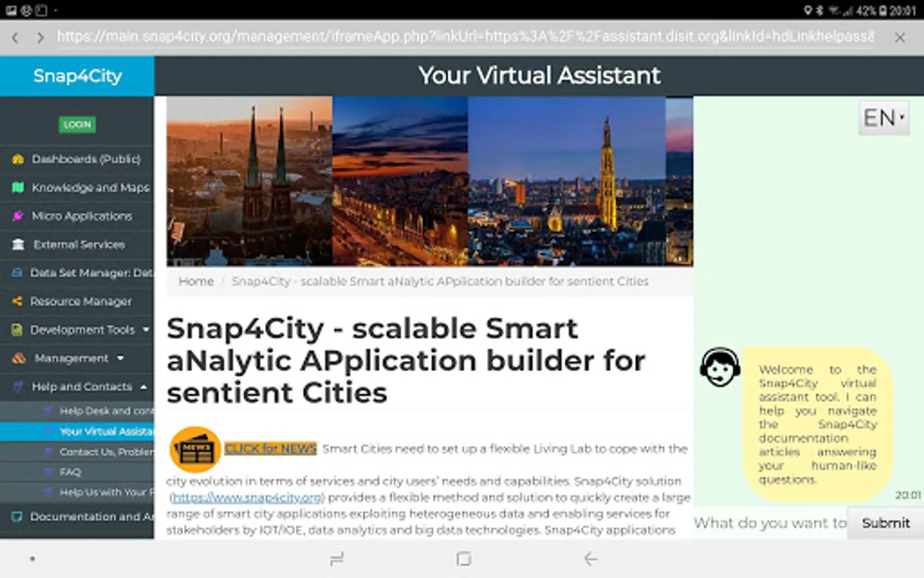Expand the Management dropdown arrow
Image resolution: width=924 pixels, height=578 pixels.
(120, 358)
